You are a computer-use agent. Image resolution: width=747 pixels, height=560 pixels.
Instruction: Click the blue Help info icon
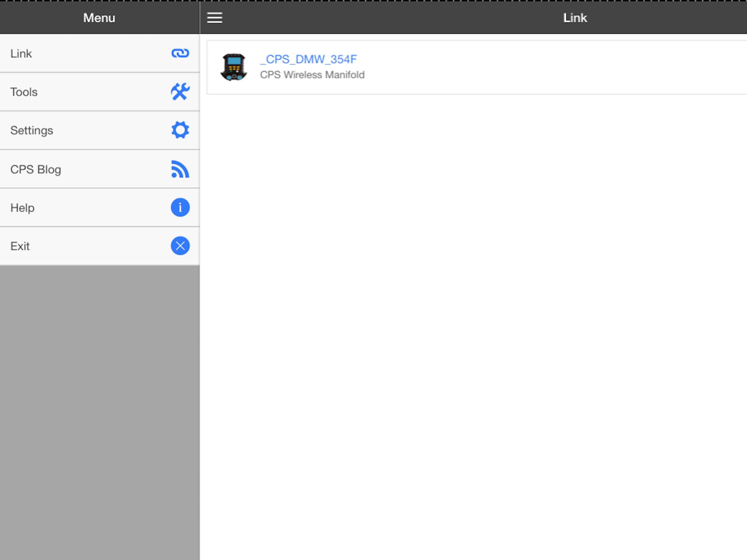click(x=180, y=207)
